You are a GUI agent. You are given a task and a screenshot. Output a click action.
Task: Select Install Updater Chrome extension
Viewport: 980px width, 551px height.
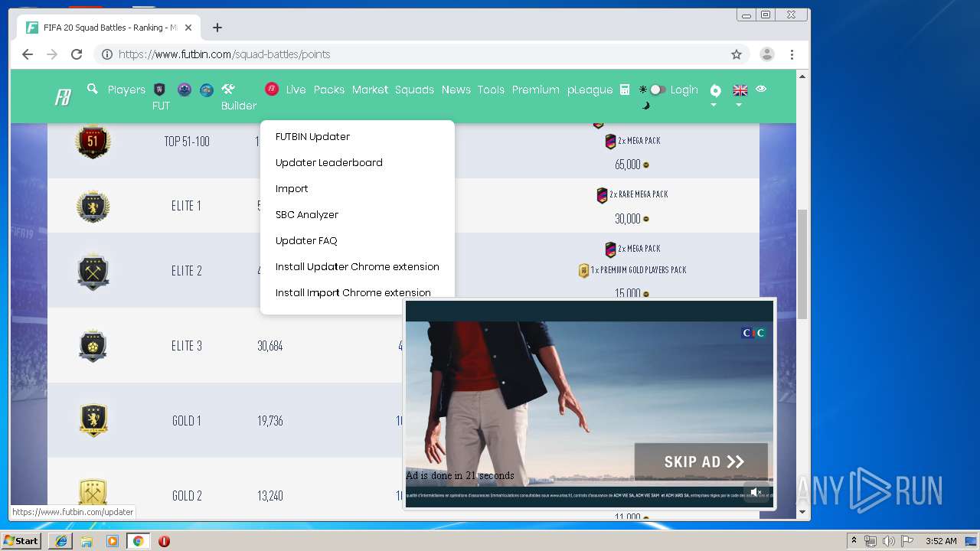(x=357, y=266)
